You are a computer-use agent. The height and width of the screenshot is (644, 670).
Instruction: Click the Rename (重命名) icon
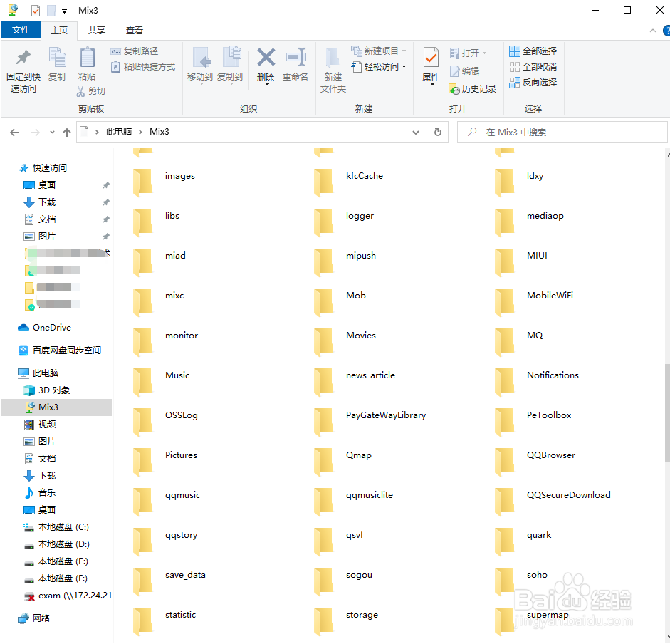click(x=296, y=57)
